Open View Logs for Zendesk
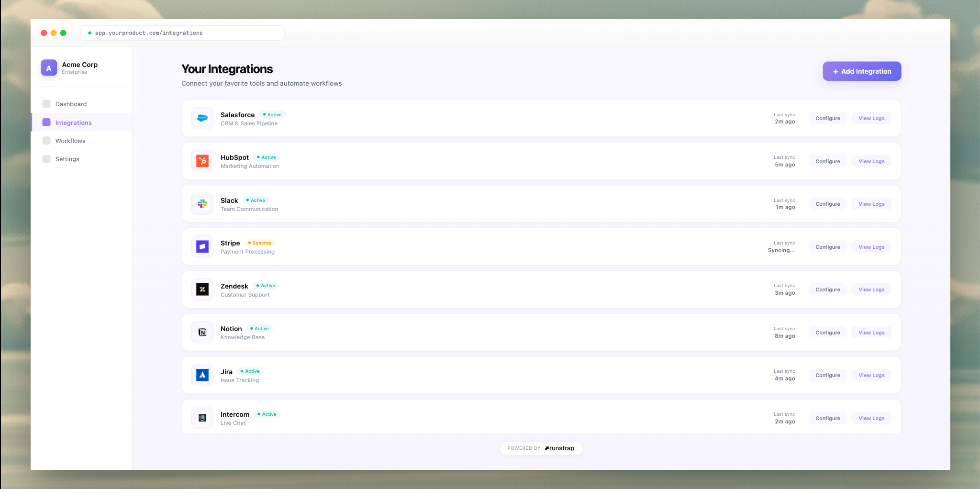This screenshot has width=980, height=489. click(871, 289)
